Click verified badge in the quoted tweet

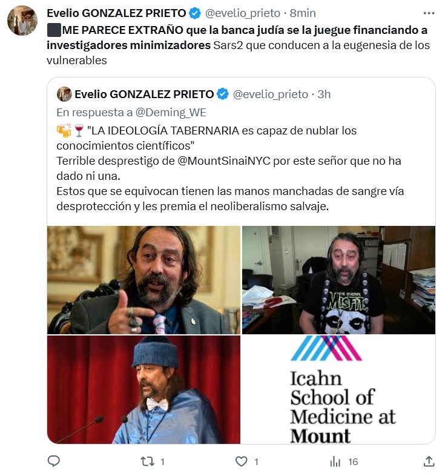[x=222, y=94]
